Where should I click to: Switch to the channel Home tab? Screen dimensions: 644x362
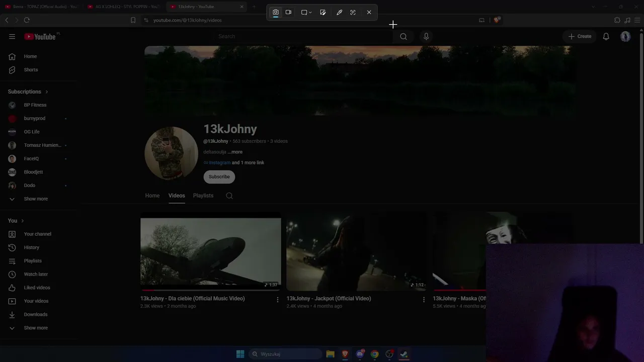pyautogui.click(x=152, y=196)
